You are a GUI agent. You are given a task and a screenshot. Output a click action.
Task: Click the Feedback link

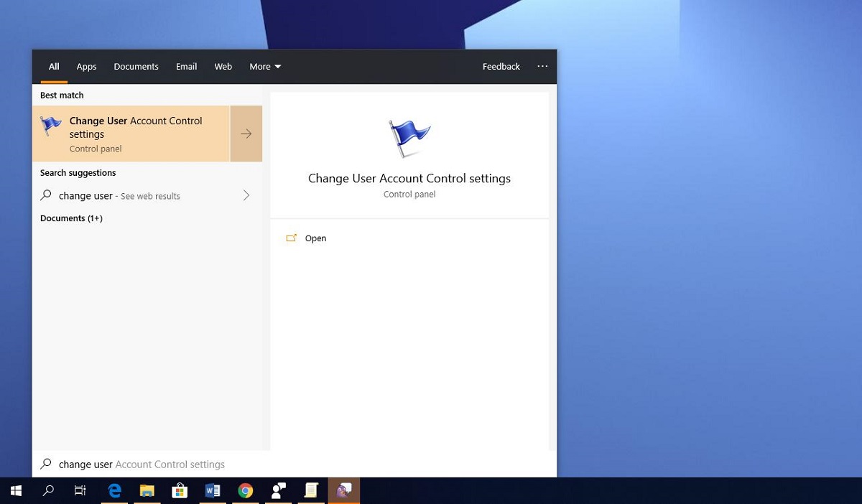coord(501,66)
